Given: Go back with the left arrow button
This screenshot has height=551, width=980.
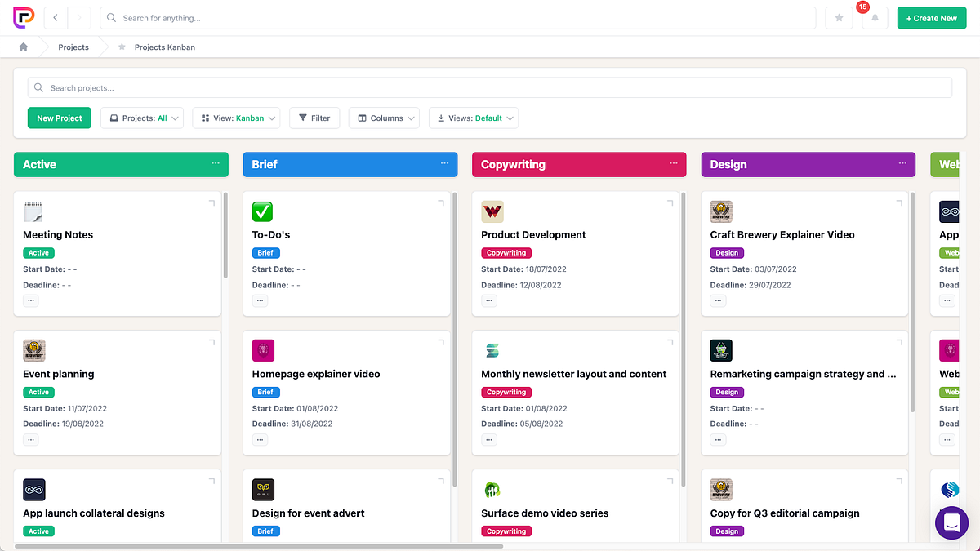Looking at the screenshot, I should click(56, 18).
